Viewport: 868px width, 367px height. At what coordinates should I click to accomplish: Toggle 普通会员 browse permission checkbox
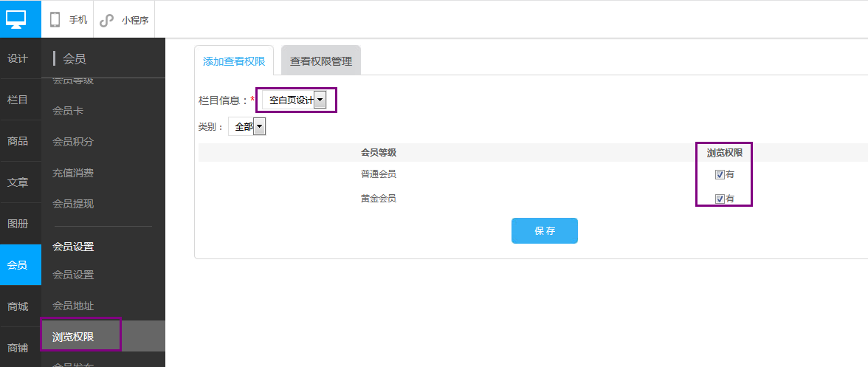click(x=720, y=175)
